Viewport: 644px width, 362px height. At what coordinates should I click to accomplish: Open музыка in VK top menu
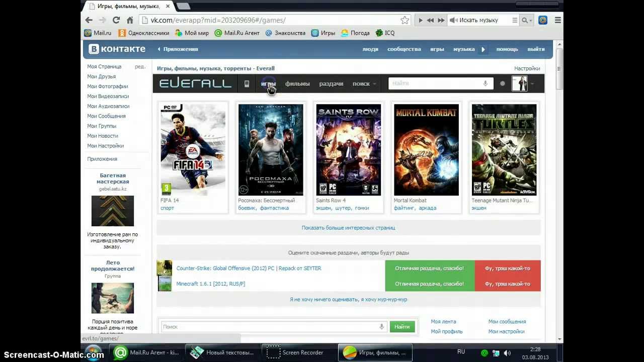tap(464, 49)
